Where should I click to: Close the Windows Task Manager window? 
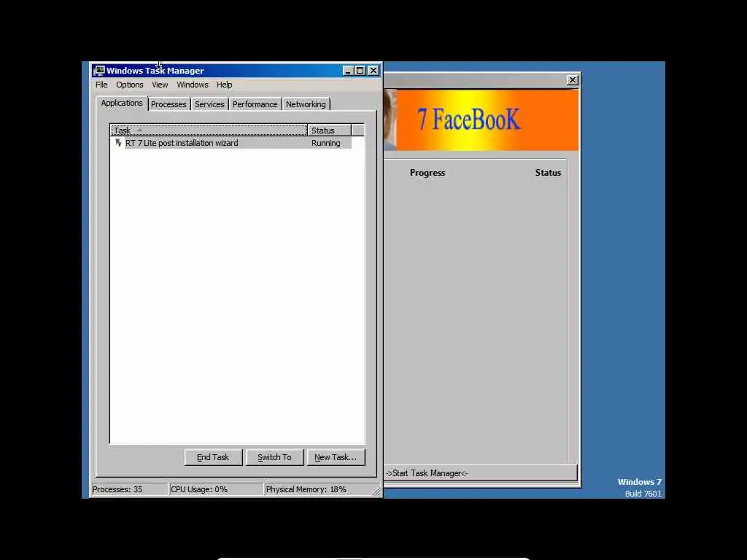pyautogui.click(x=373, y=71)
